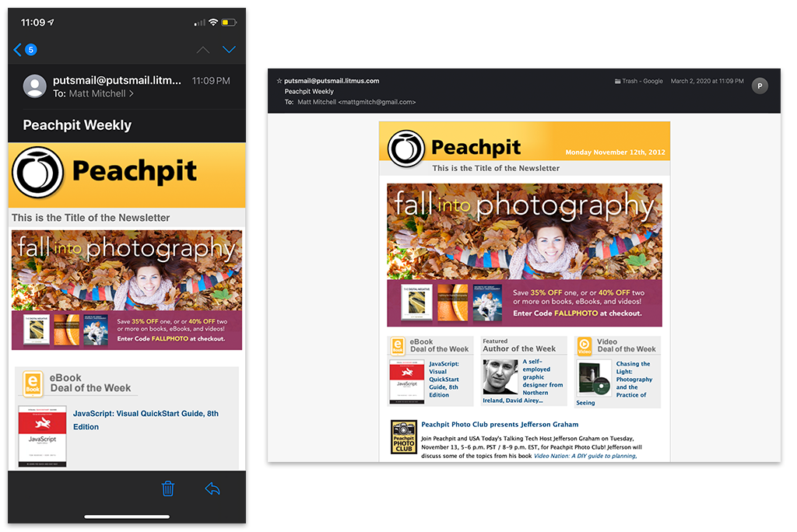
Task: Tap the eBook icon in phone newsletter
Action: click(33, 383)
